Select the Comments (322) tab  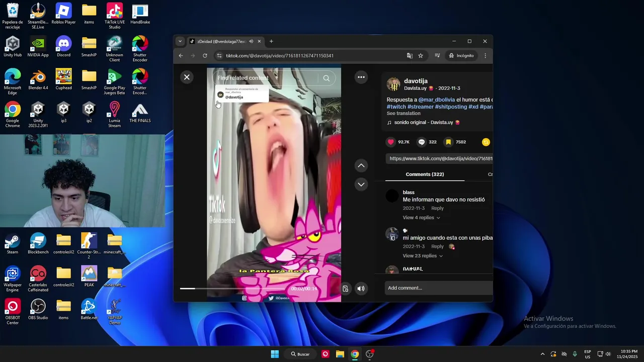click(425, 174)
